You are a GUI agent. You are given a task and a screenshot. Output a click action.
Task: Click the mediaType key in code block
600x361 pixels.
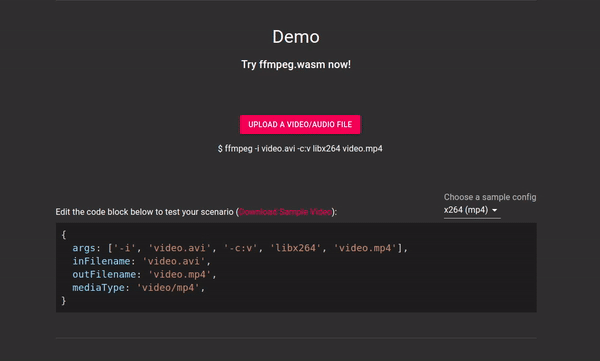(98, 287)
